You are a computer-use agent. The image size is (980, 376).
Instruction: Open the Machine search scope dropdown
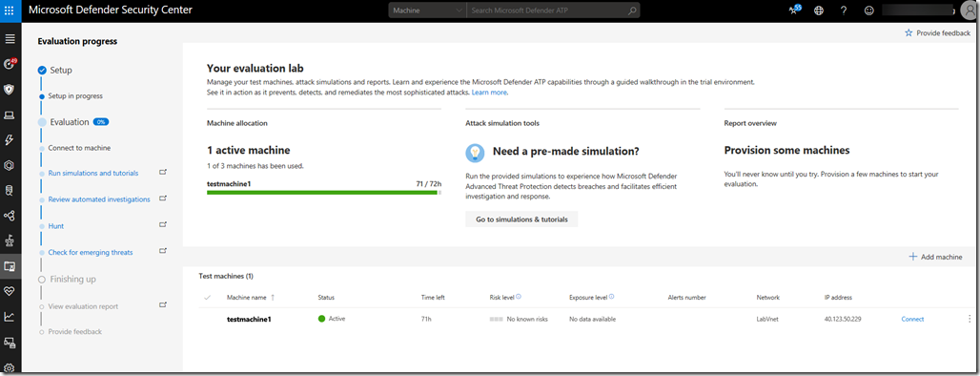coord(427,10)
